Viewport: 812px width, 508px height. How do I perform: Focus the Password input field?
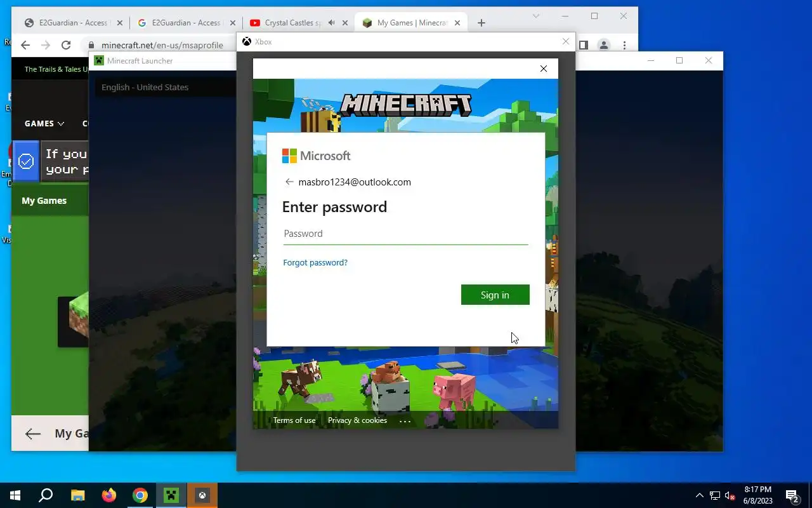(405, 234)
